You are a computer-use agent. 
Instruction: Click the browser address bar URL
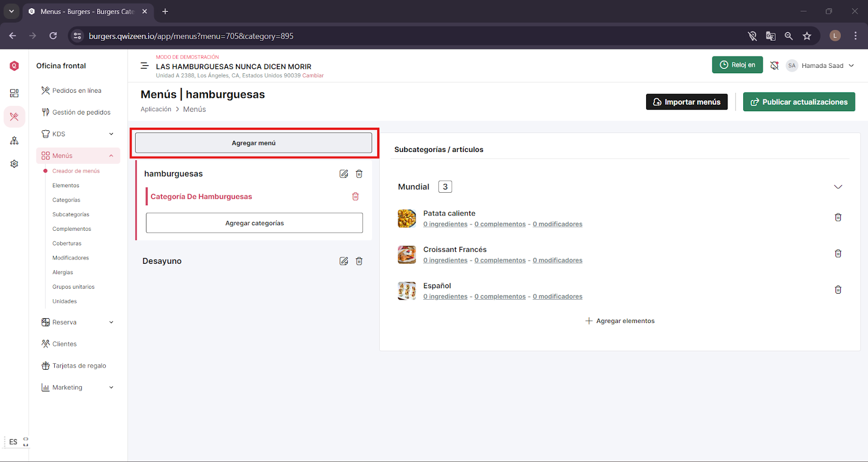191,36
